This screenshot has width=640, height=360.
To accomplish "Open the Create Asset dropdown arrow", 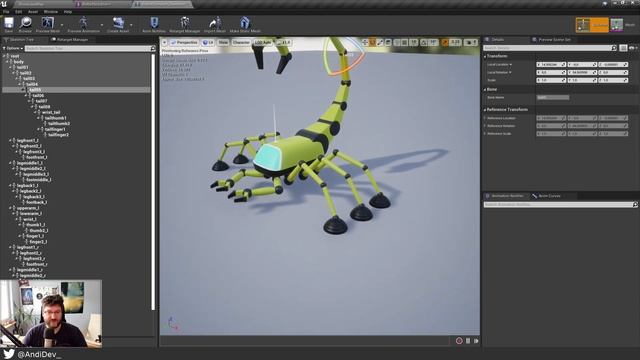I will point(131,25).
